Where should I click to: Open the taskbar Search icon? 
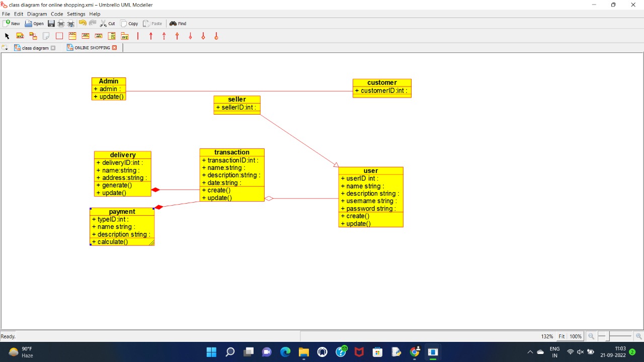230,352
